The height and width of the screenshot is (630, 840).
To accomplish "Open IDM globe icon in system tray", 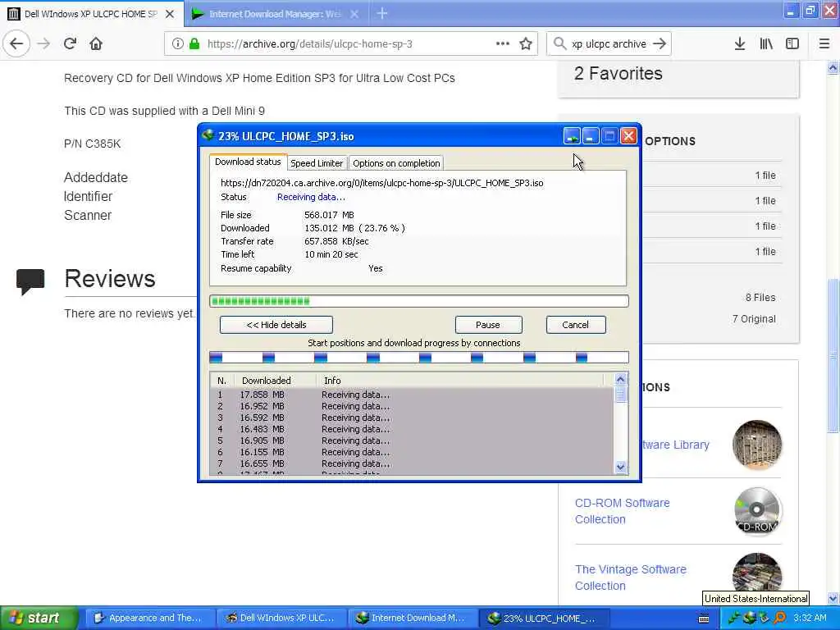I will [x=749, y=619].
